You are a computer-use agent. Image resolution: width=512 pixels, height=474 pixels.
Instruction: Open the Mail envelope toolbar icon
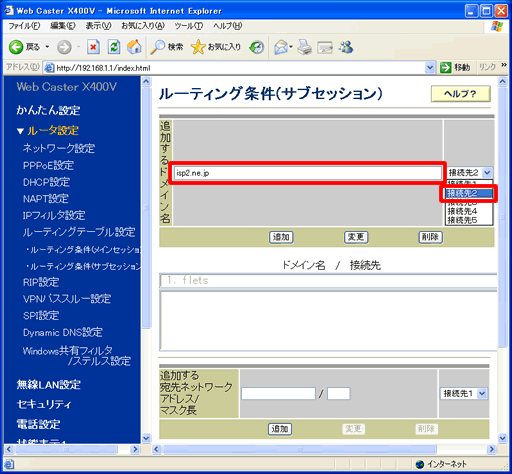coord(281,47)
